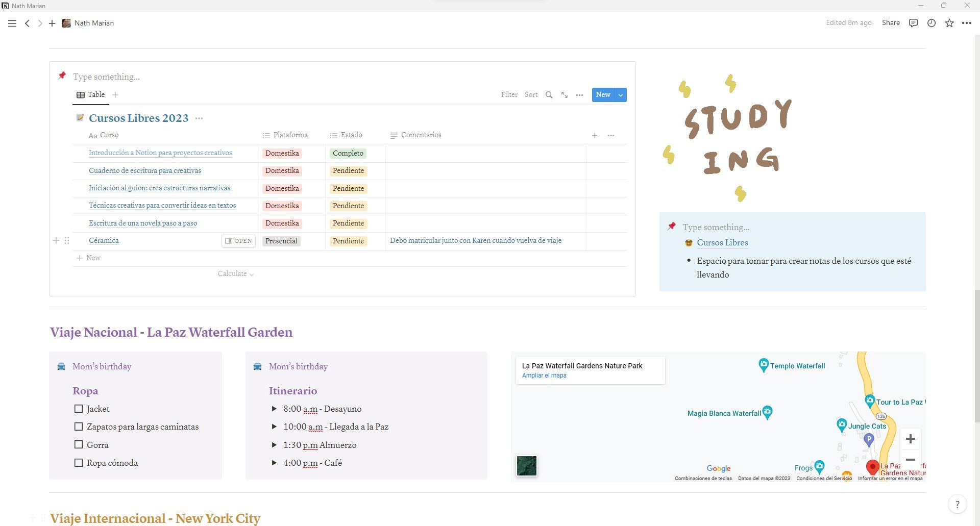Go back with left arrow
The image size is (980, 526).
pyautogui.click(x=28, y=23)
